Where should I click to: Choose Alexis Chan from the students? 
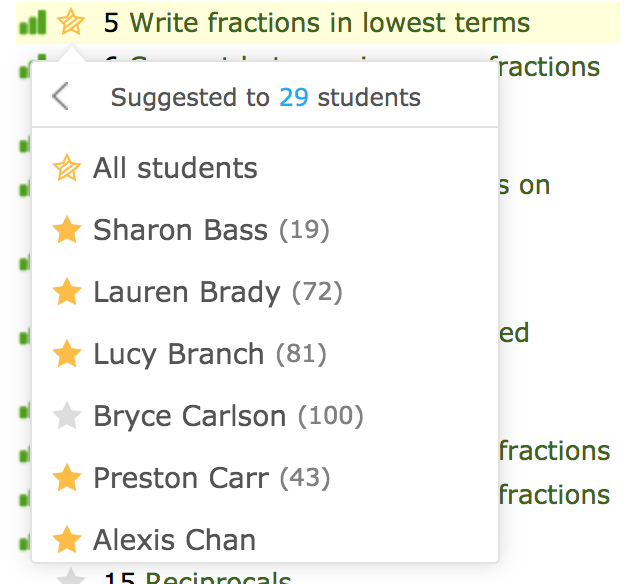(174, 540)
